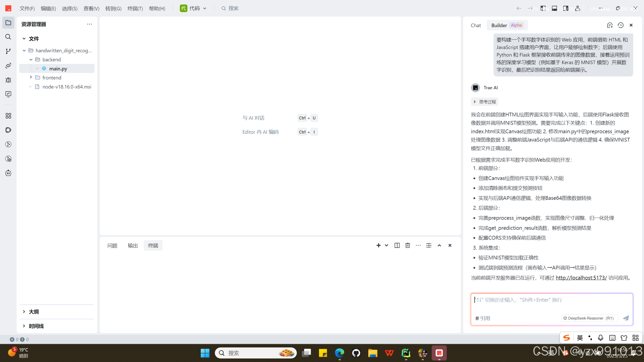Image resolution: width=644 pixels, height=362 pixels.
Task: Switch to the Chat tab
Action: pyautogui.click(x=475, y=25)
